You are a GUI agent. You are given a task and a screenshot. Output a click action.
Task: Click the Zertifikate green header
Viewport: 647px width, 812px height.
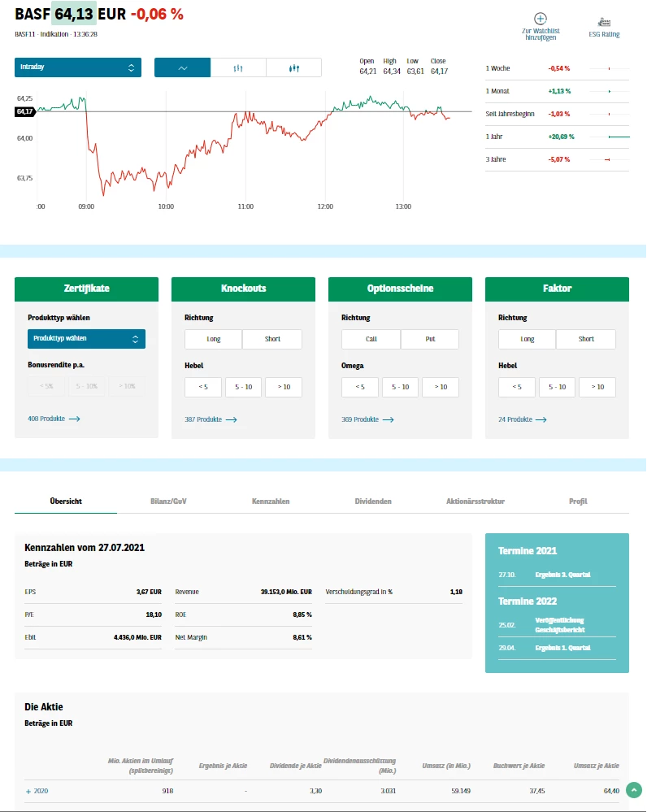click(86, 289)
